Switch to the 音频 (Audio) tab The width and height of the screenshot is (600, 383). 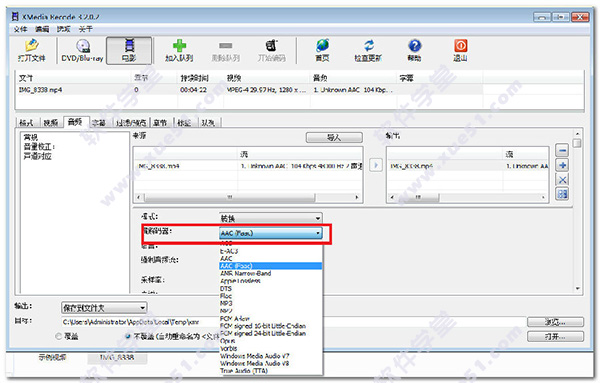(75, 122)
